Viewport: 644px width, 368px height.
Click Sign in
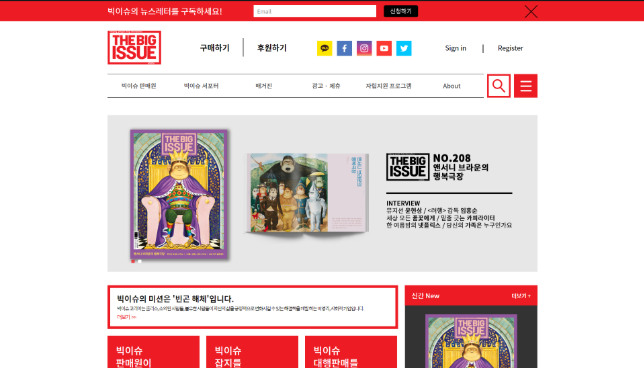455,48
